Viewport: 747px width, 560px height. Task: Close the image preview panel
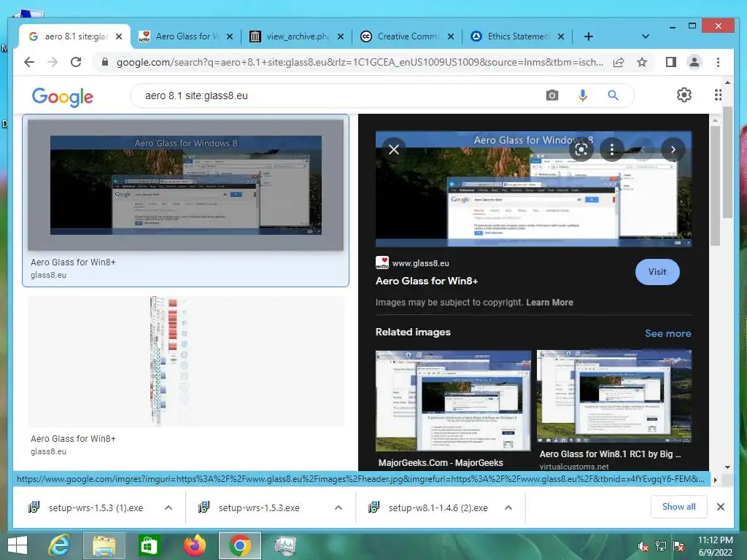tap(393, 149)
